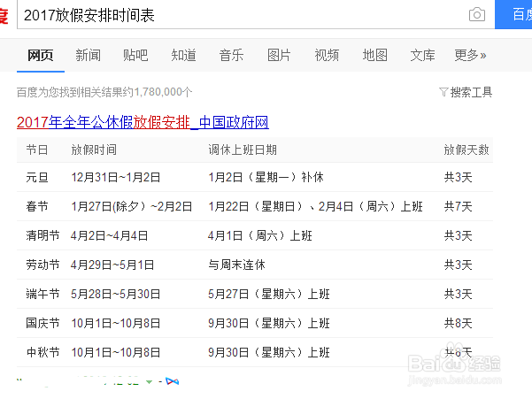The height and width of the screenshot is (399, 532).
Task: Go to the 知道 tab
Action: coord(183,55)
